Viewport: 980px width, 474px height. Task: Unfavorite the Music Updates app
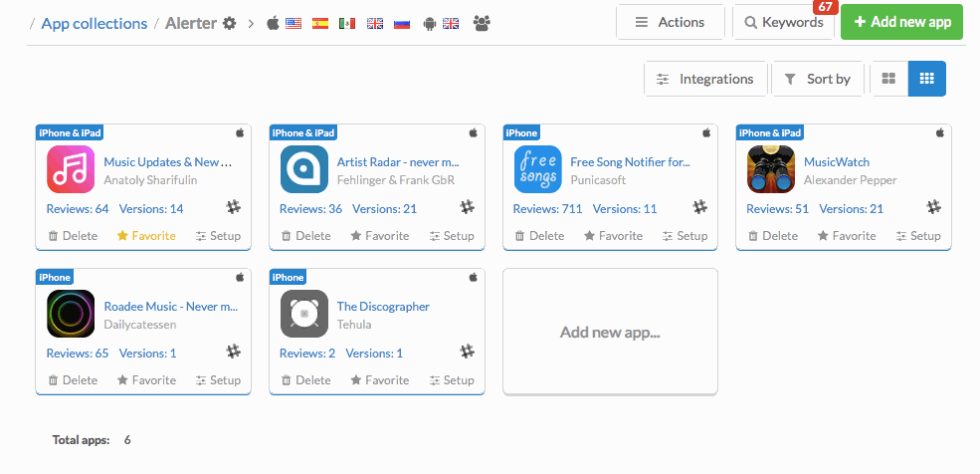(146, 236)
